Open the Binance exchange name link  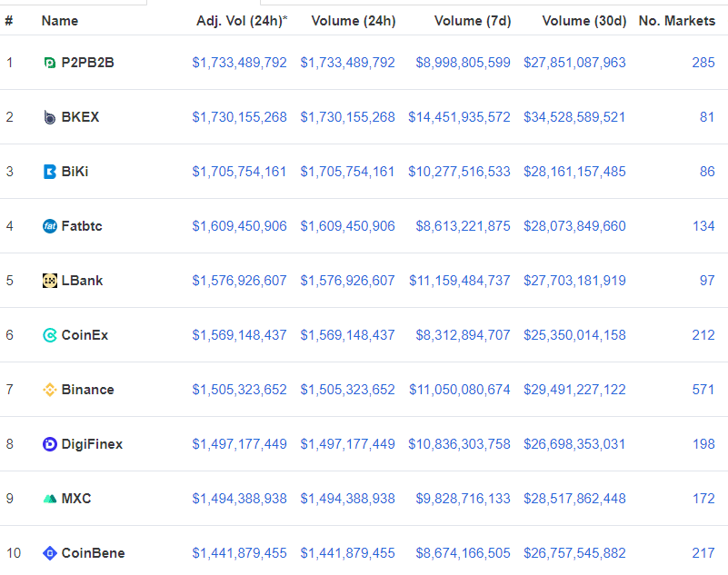point(88,390)
